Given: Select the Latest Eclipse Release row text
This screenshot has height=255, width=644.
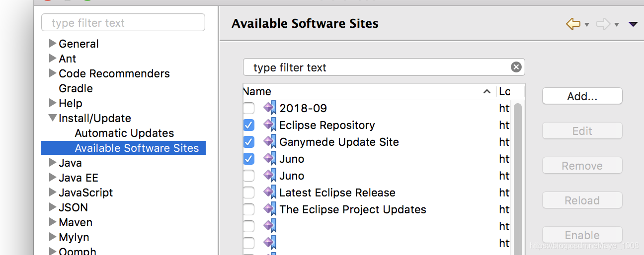Looking at the screenshot, I should point(337,192).
